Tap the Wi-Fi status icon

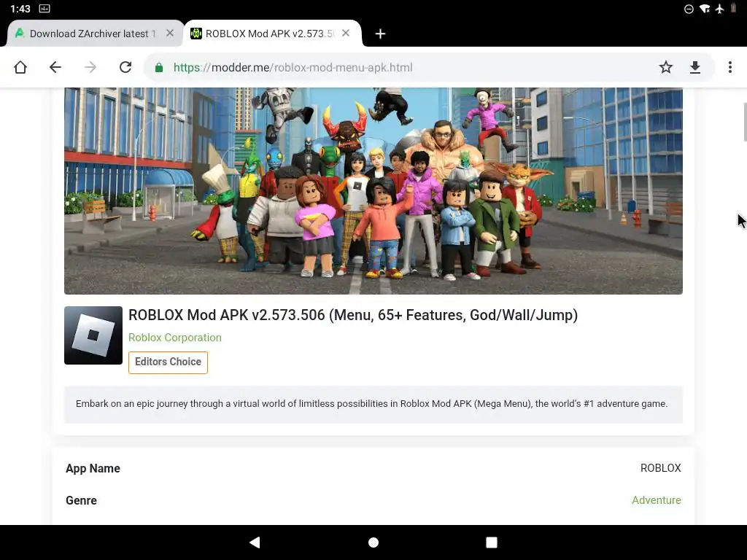click(x=705, y=9)
